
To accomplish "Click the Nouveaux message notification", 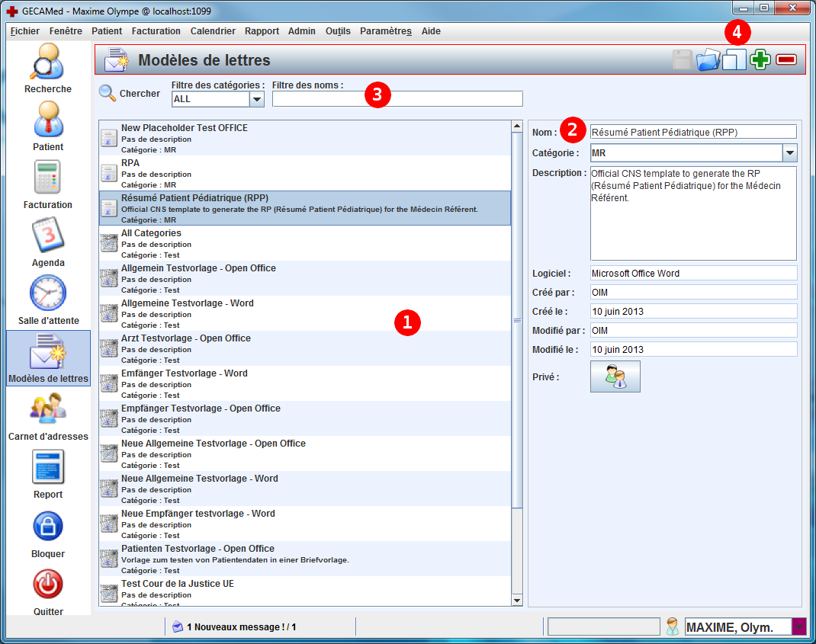I will coord(235,627).
